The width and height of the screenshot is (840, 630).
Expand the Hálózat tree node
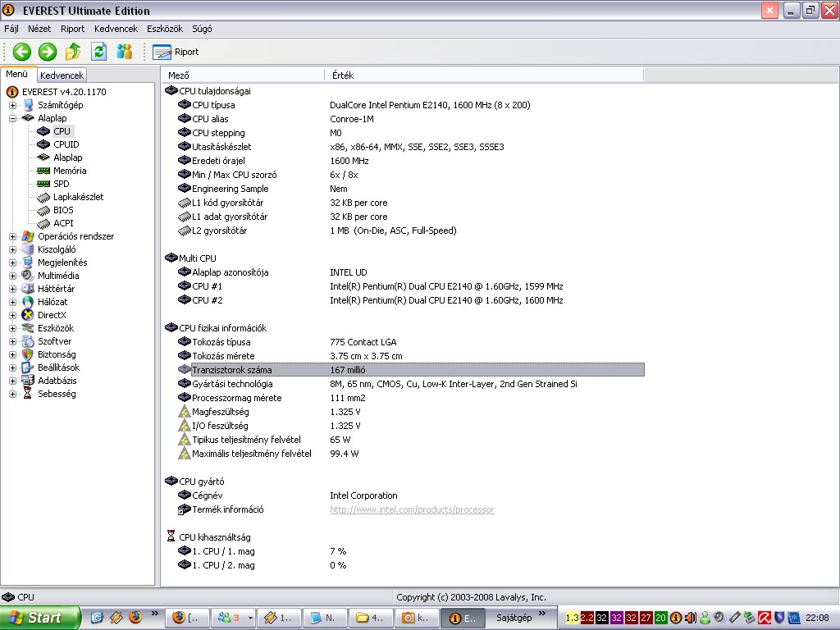click(x=12, y=302)
